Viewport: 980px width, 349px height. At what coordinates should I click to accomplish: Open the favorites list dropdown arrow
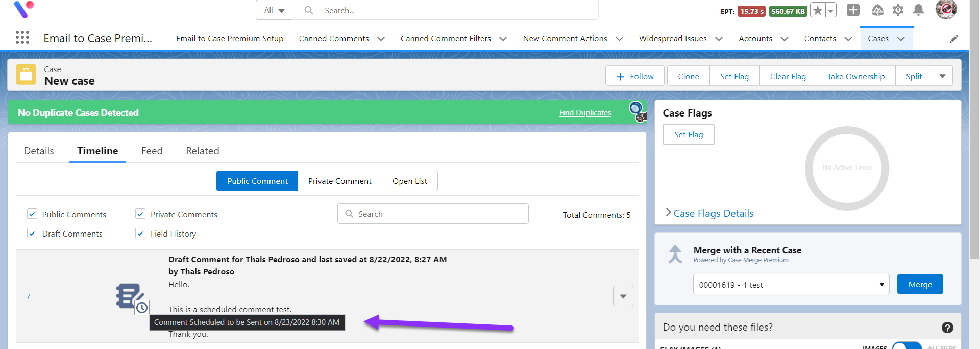(830, 10)
